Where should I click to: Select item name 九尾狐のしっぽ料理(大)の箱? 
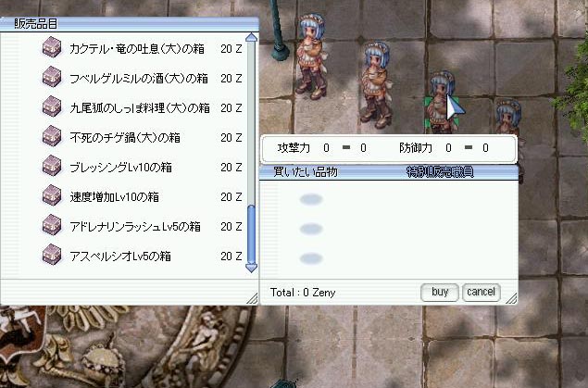[140, 108]
